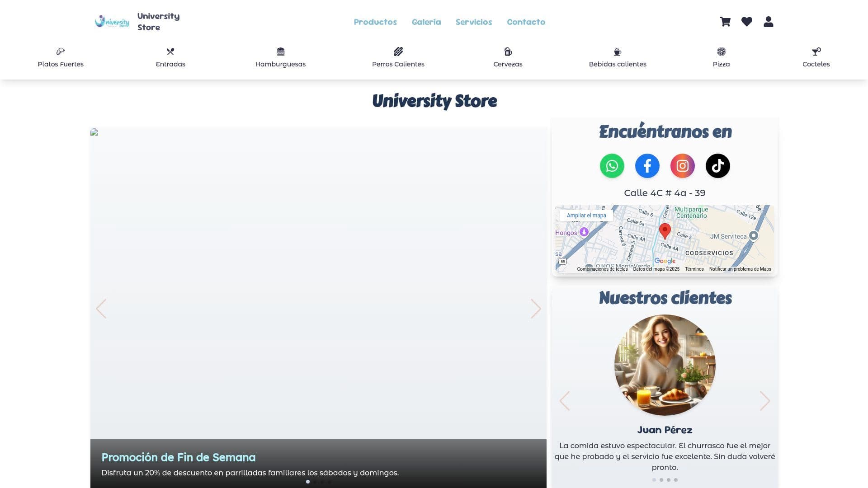Image resolution: width=868 pixels, height=488 pixels.
Task: Select fourth testimonial carousel dot
Action: pos(676,480)
